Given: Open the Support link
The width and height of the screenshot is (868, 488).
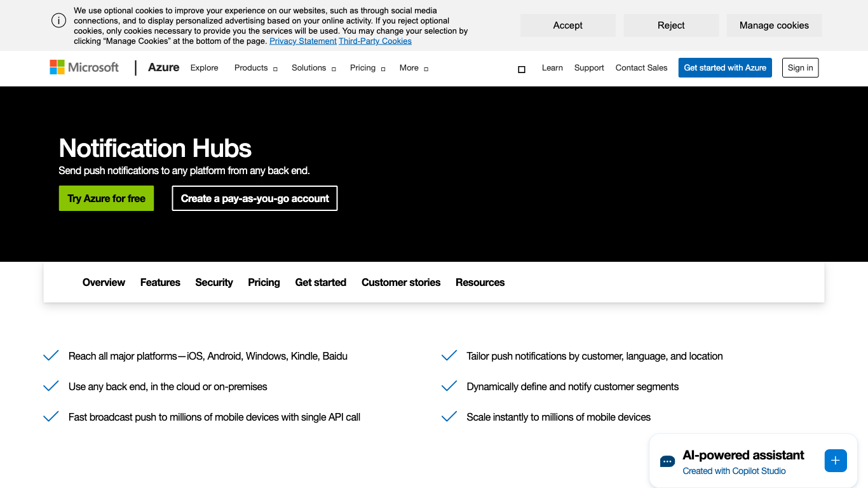Looking at the screenshot, I should tap(589, 68).
